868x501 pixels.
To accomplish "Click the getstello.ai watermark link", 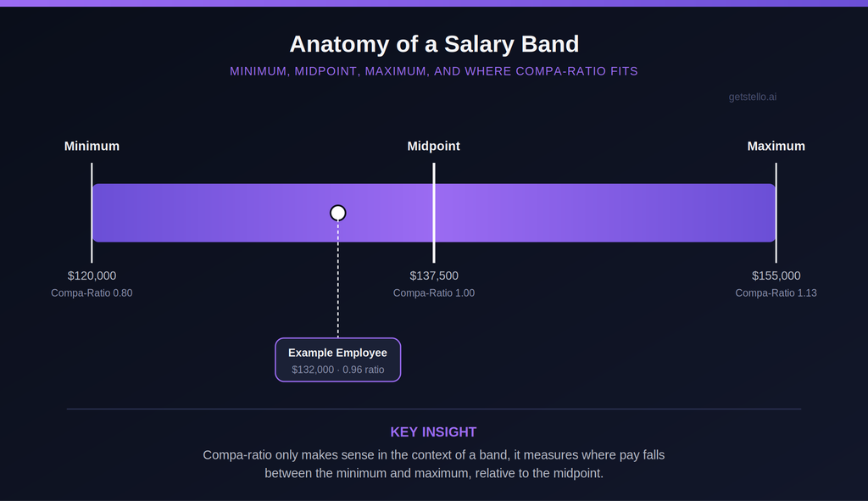I will (753, 97).
